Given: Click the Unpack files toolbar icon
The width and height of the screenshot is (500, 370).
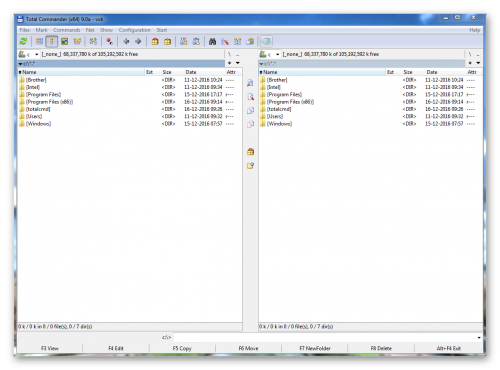Looking at the screenshot, I should pyautogui.click(x=168, y=42).
